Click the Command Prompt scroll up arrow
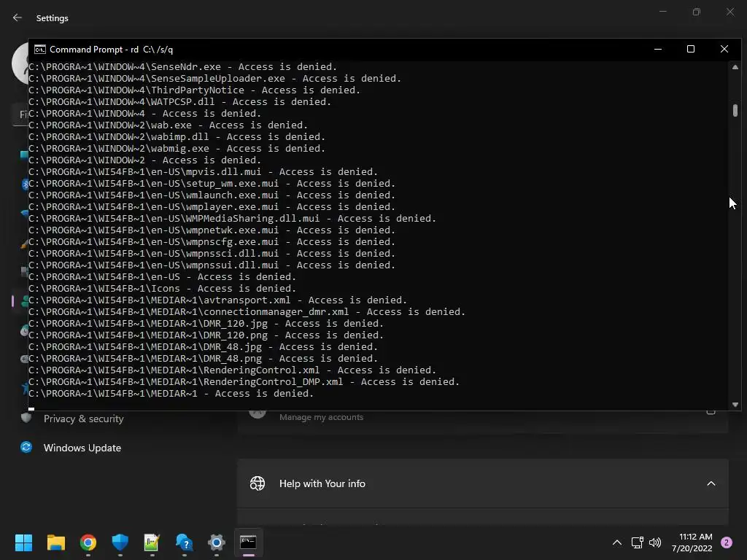The image size is (747, 560). tap(735, 67)
